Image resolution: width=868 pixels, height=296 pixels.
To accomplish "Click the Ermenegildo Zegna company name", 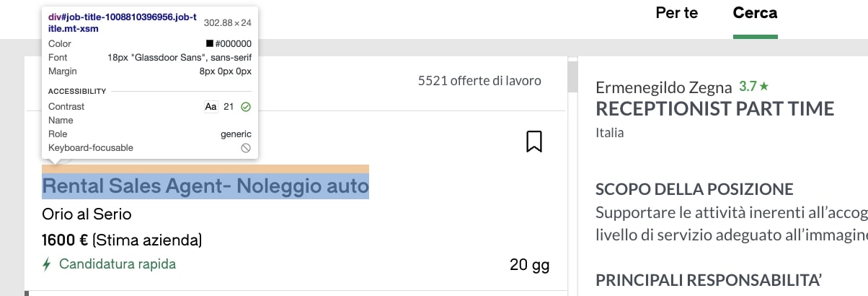I will pyautogui.click(x=664, y=87).
